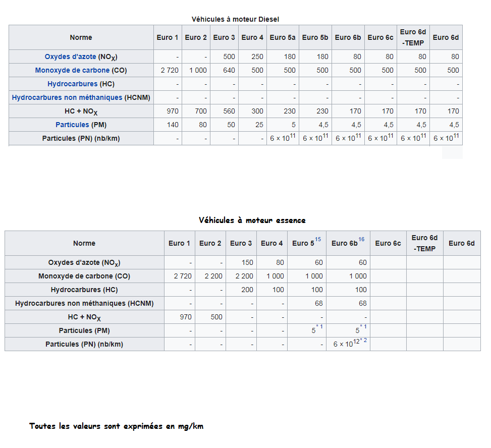This screenshot has height=448, width=491.
Task: Select the Euro 6d-TEMP header in Diesel table
Action: (413, 37)
